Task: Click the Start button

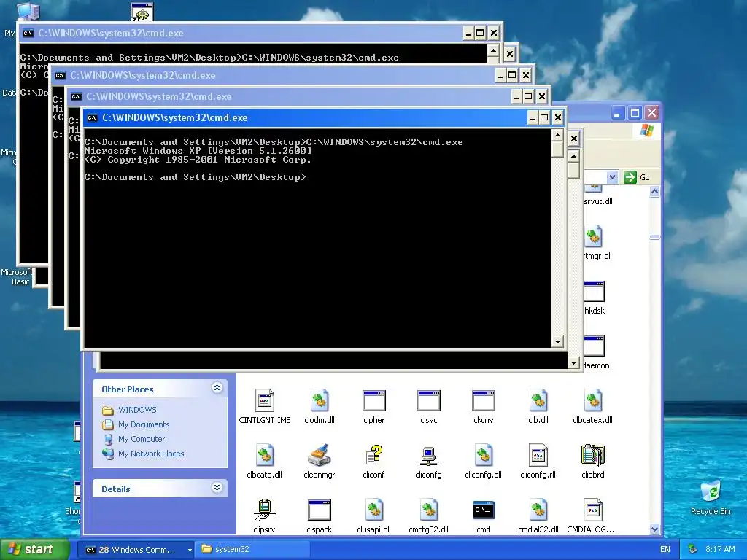Action: point(35,550)
